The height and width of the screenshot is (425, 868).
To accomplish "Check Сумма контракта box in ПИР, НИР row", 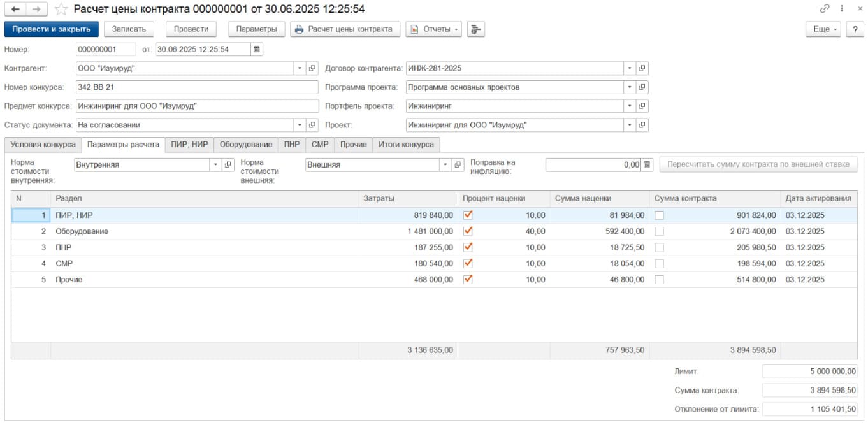I will click(x=659, y=215).
